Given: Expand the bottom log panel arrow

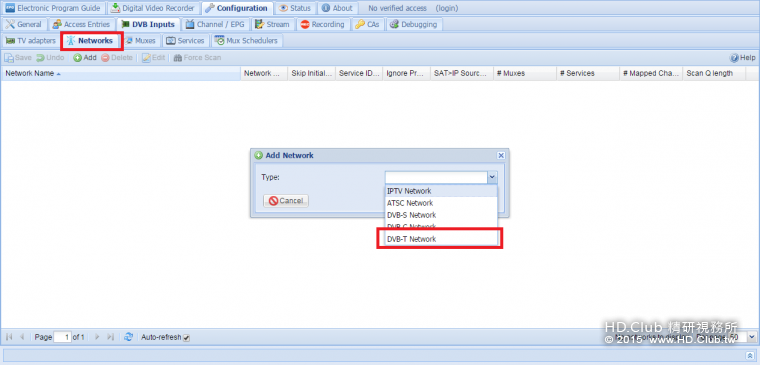Looking at the screenshot, I should [750, 355].
